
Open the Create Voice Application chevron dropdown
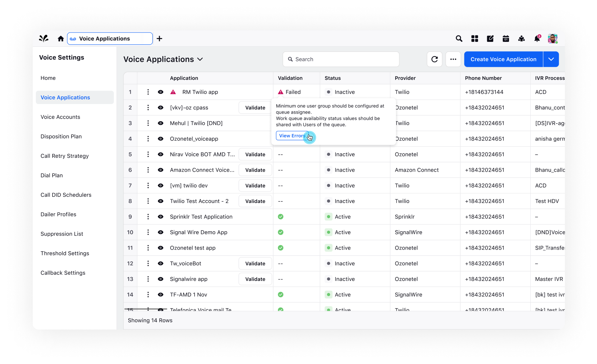[x=551, y=59]
